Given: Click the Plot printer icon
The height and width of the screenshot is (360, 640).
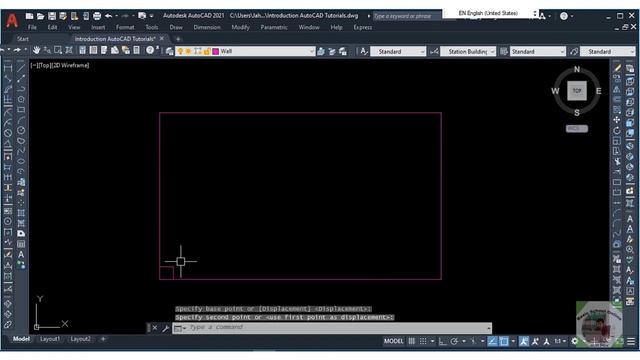Looking at the screenshot, I should pos(97,16).
